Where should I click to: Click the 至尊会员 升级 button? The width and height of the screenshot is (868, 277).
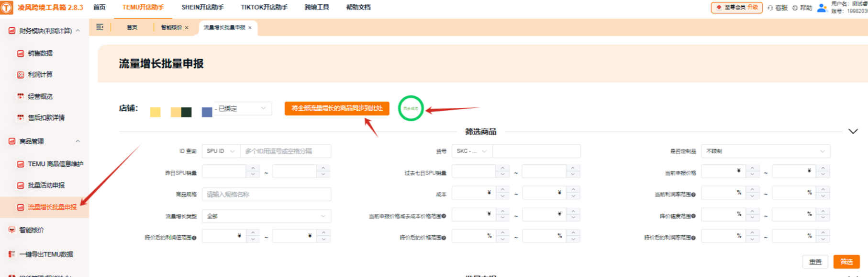(737, 8)
